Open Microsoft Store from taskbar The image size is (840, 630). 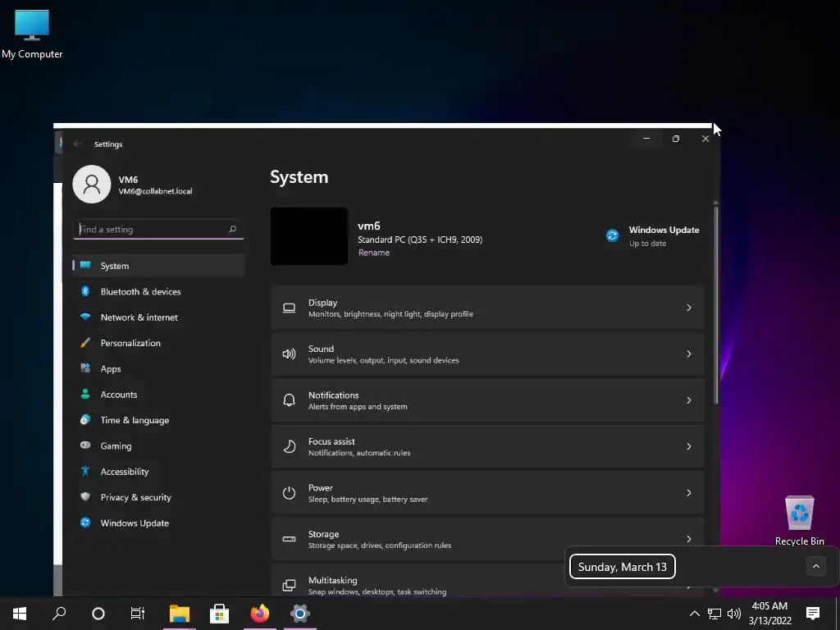coord(219,614)
